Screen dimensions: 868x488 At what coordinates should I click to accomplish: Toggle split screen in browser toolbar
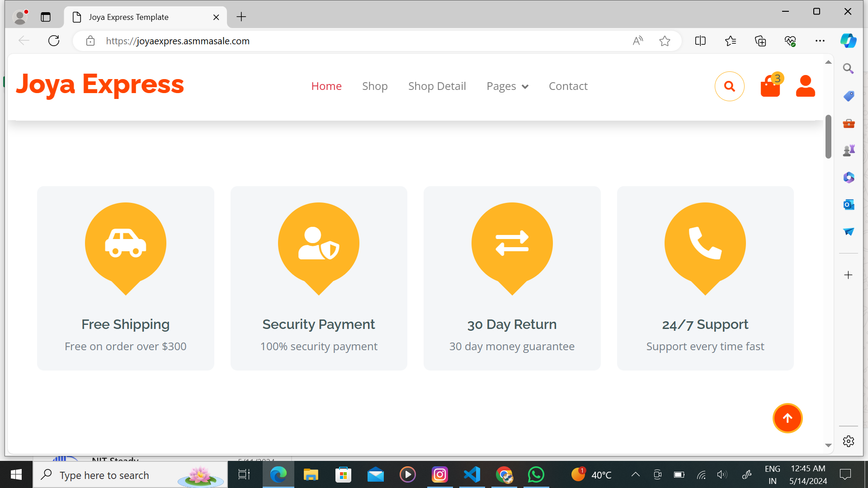point(700,41)
